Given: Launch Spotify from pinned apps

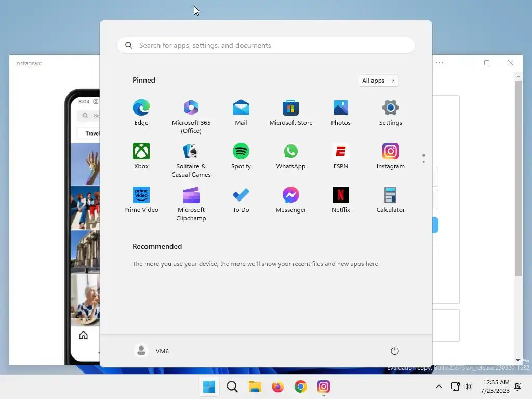Looking at the screenshot, I should coord(241,156).
